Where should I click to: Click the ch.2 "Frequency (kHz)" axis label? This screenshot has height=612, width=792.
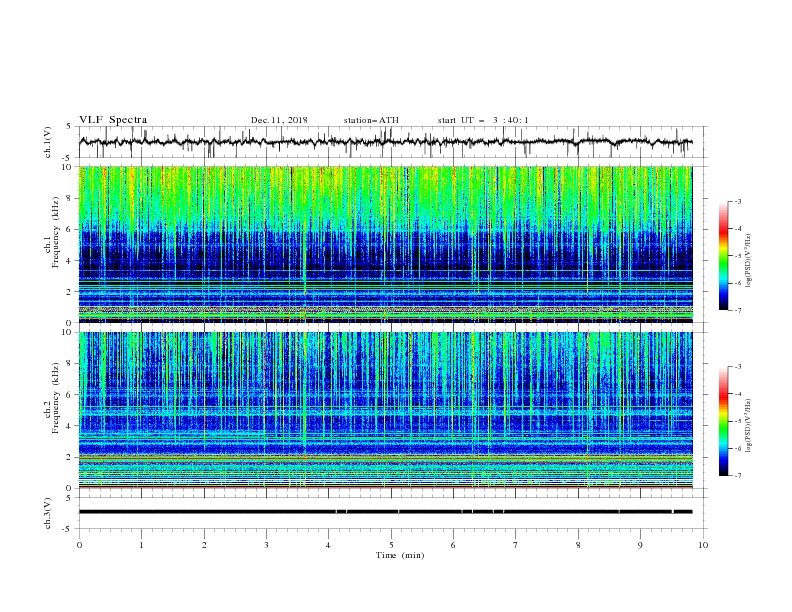pos(56,397)
